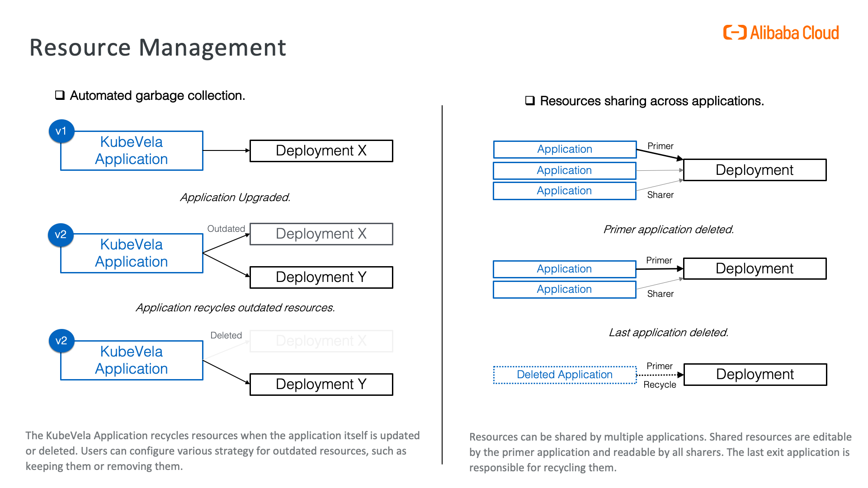Click the bottom v2 version badge

click(x=61, y=341)
